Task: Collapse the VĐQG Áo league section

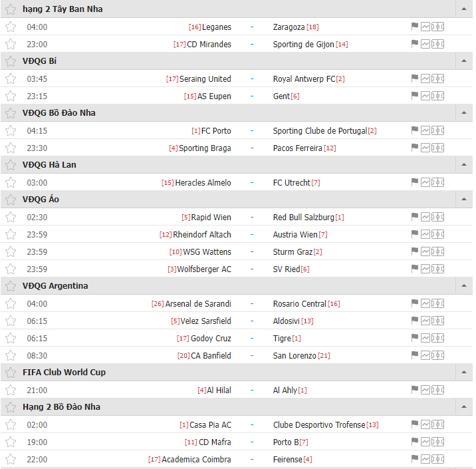Action: (x=463, y=200)
